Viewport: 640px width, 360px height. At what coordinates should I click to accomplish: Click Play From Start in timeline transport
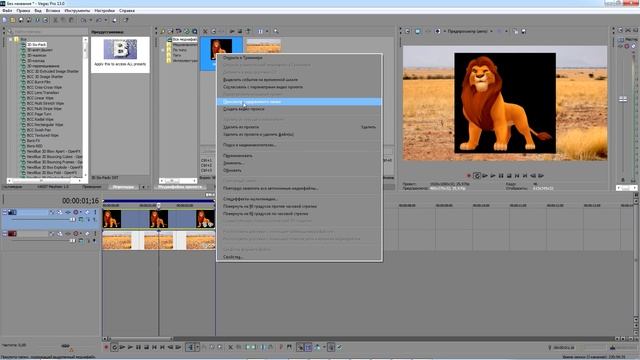[x=122, y=347]
